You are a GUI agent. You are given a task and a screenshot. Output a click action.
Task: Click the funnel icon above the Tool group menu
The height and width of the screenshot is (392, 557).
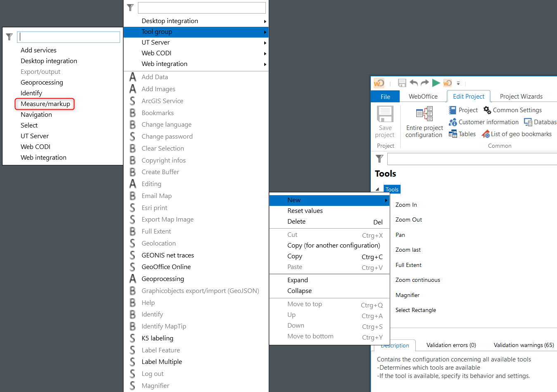click(x=130, y=7)
